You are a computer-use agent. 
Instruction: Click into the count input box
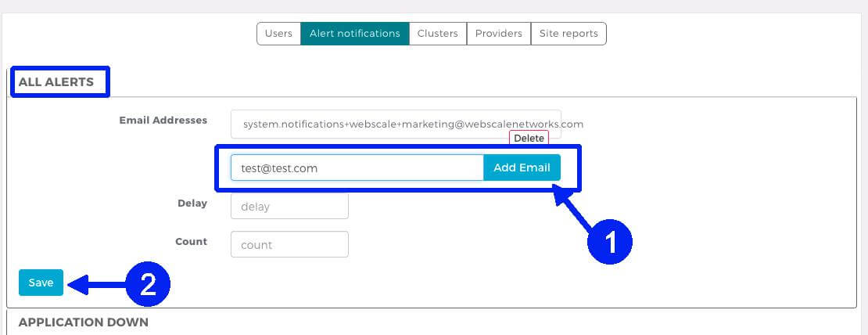point(289,244)
